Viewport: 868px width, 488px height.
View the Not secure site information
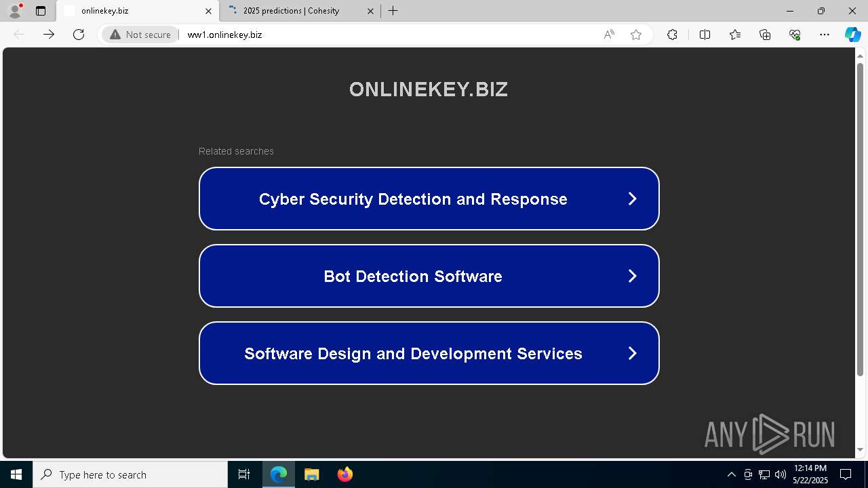point(140,35)
